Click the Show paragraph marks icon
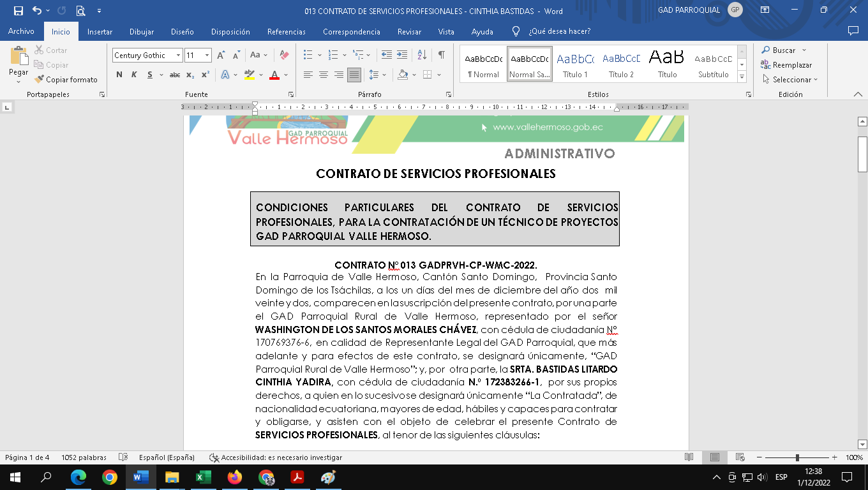Screen dimensions: 868x490 point(441,56)
